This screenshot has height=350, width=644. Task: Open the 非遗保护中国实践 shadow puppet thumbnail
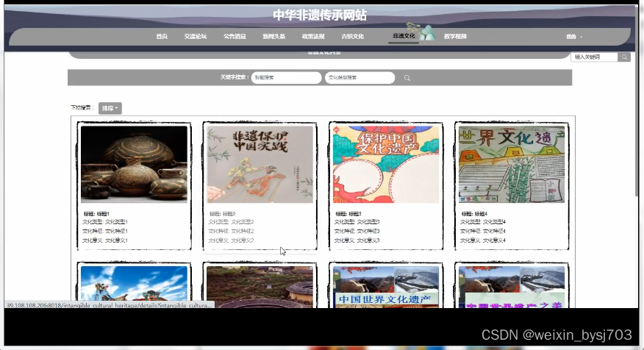pyautogui.click(x=260, y=164)
